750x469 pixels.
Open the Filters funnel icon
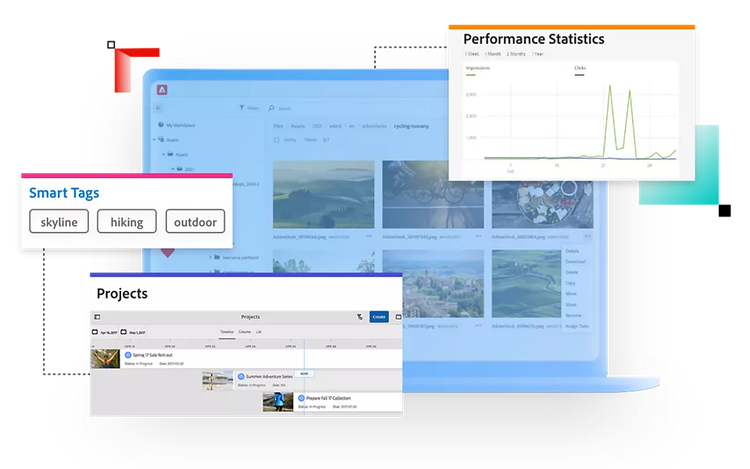click(x=240, y=108)
